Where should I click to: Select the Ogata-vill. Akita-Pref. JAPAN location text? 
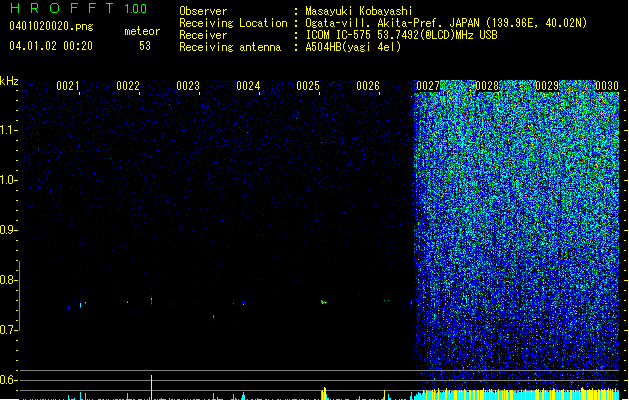(446, 23)
